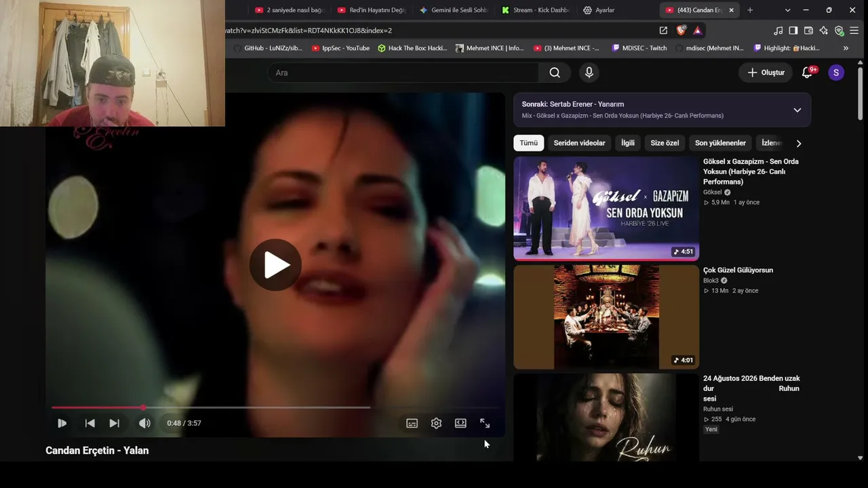Start voice search with microphone icon
This screenshot has height=488, width=868.
[x=589, y=73]
